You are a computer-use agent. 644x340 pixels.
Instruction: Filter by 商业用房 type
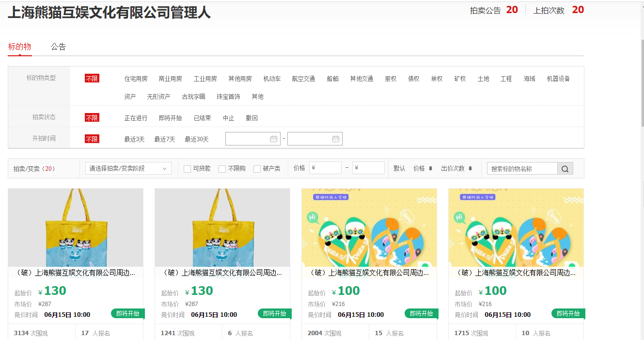pyautogui.click(x=171, y=79)
